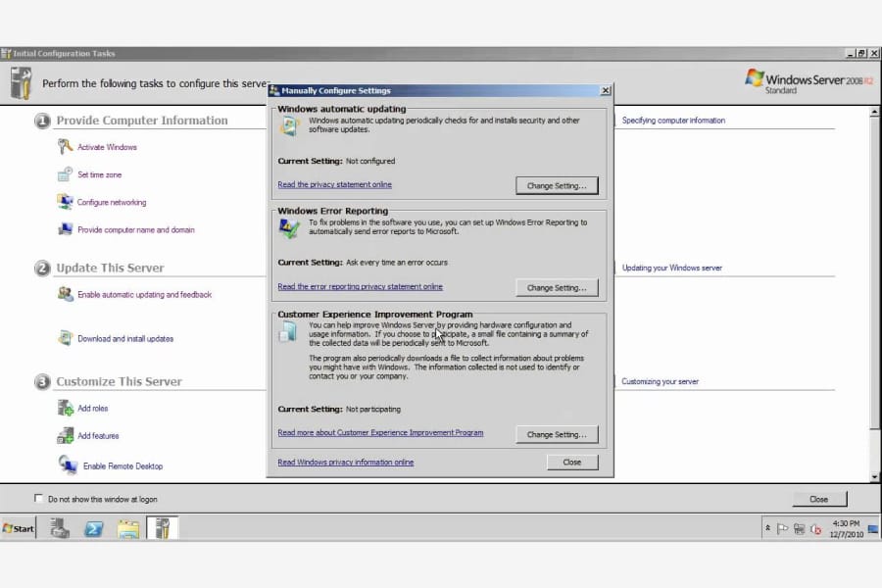This screenshot has height=588, width=882.
Task: Select Initial Configuration Tasks taskbar button
Action: point(162,528)
